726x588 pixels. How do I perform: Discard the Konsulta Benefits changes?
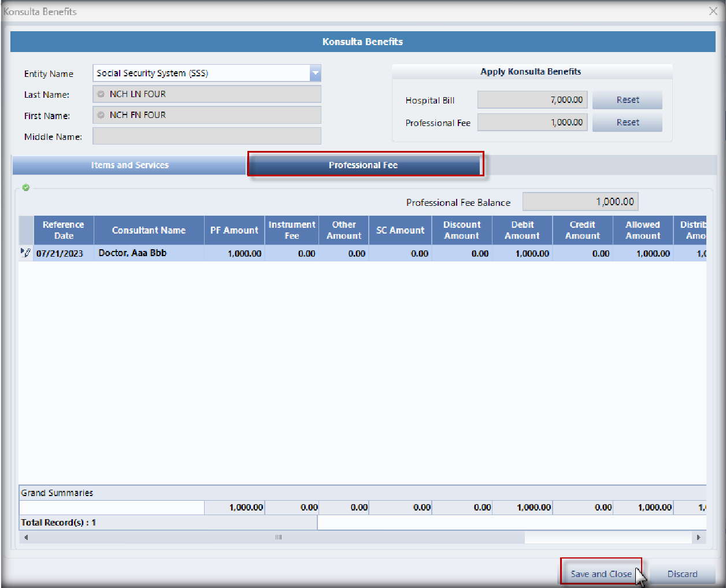[x=682, y=574]
